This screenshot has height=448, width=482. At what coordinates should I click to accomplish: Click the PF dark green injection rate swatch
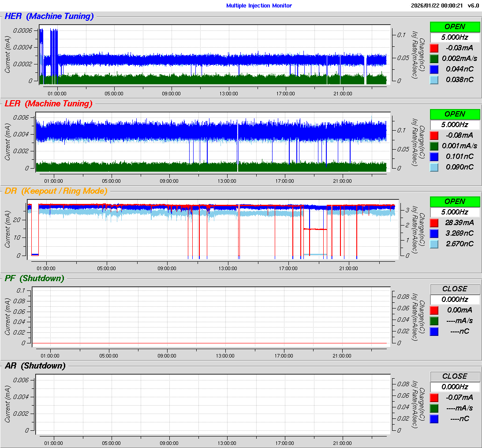click(x=434, y=321)
